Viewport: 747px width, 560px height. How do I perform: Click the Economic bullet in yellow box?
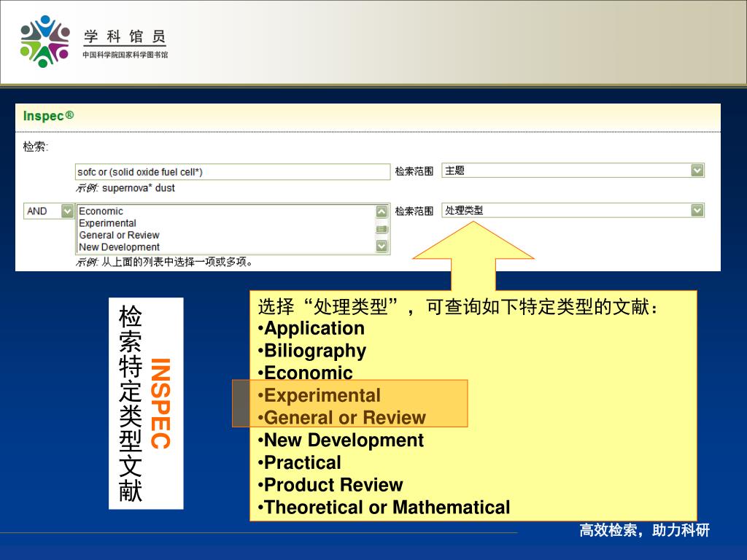(305, 373)
